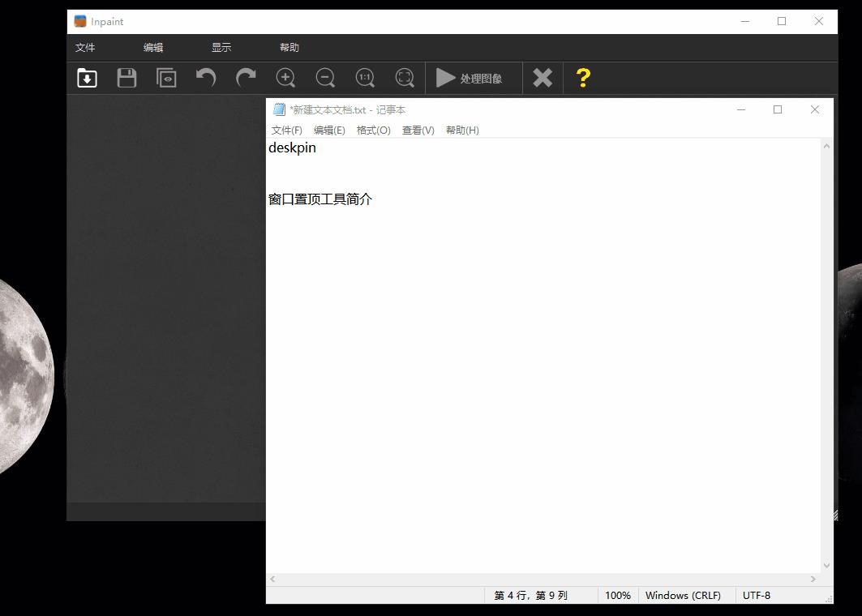Viewport: 862px width, 616px height.
Task: Open Notepad 查看(V) menu
Action: point(418,130)
